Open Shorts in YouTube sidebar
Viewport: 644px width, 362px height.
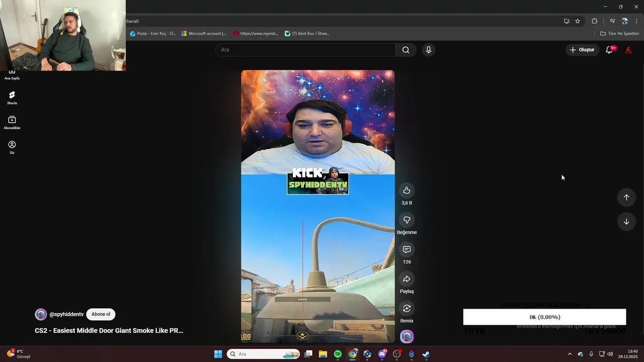(12, 98)
